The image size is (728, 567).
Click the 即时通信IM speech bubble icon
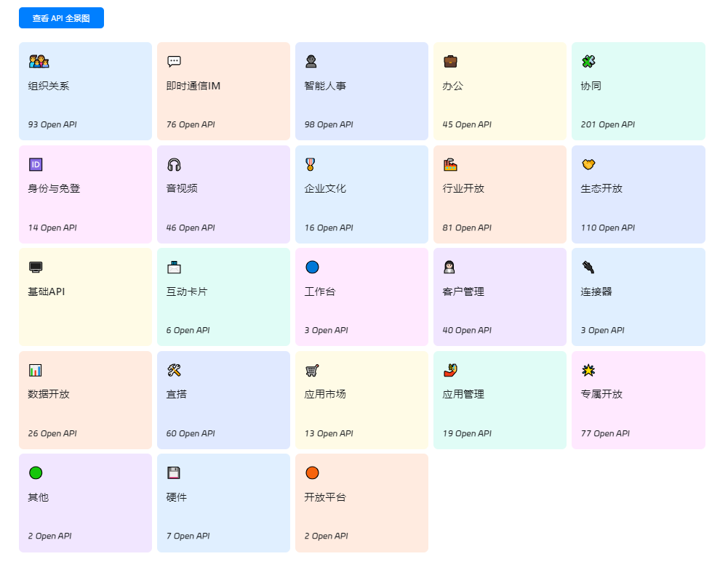(x=174, y=61)
